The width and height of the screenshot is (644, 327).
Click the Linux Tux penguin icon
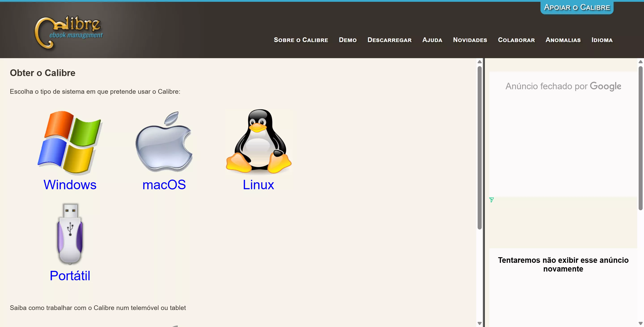(x=258, y=142)
